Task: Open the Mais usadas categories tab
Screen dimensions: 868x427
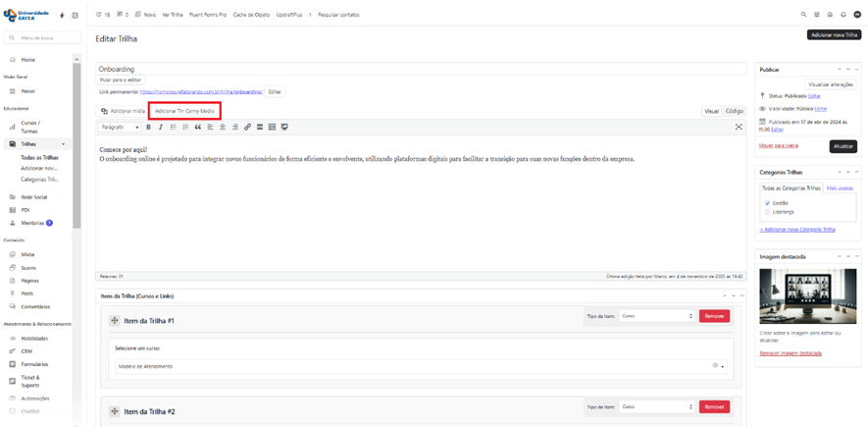Action: tap(840, 187)
